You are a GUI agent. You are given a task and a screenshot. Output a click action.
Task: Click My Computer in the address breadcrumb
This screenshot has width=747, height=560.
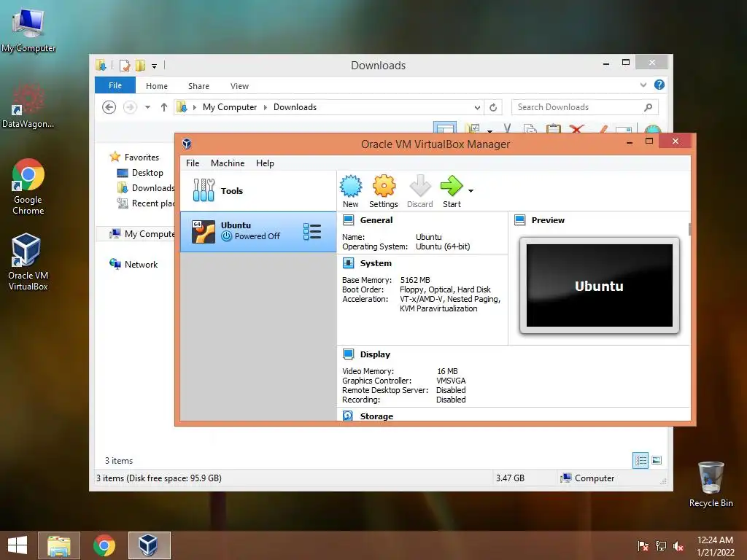point(230,107)
